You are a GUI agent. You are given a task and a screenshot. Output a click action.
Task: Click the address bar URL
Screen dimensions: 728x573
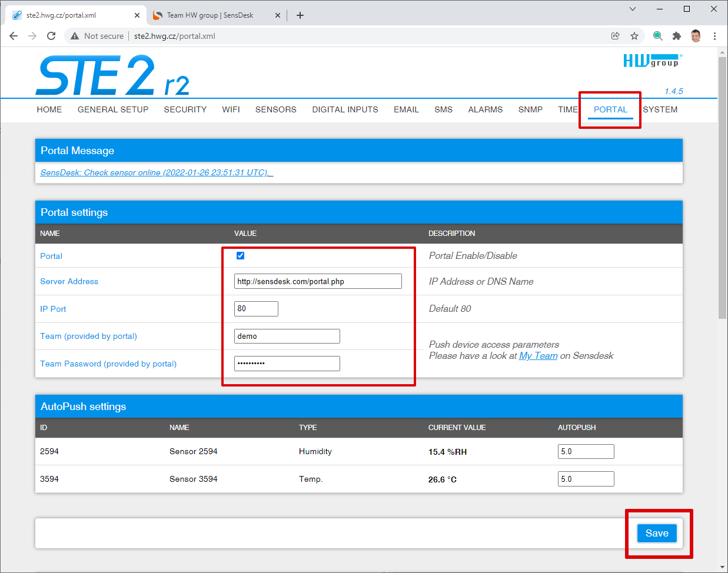tap(175, 36)
